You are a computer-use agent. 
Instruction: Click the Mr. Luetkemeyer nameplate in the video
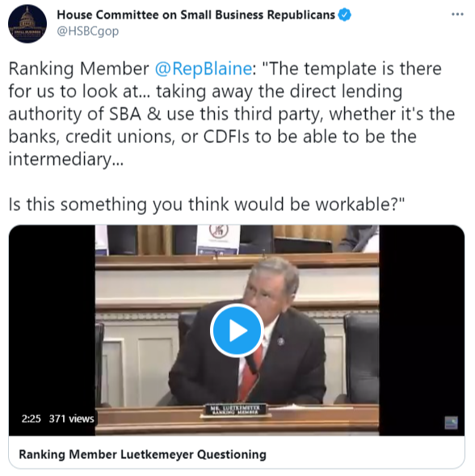pos(235,410)
